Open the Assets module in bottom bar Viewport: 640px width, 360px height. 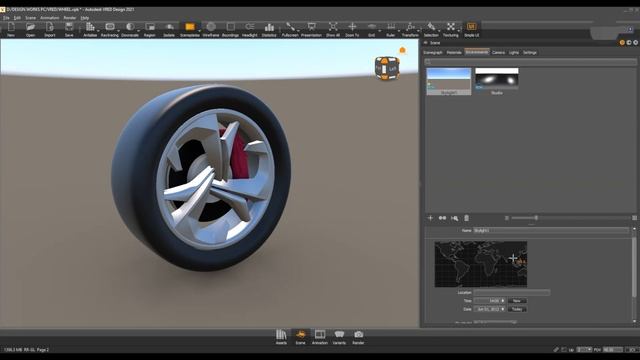tap(281, 338)
